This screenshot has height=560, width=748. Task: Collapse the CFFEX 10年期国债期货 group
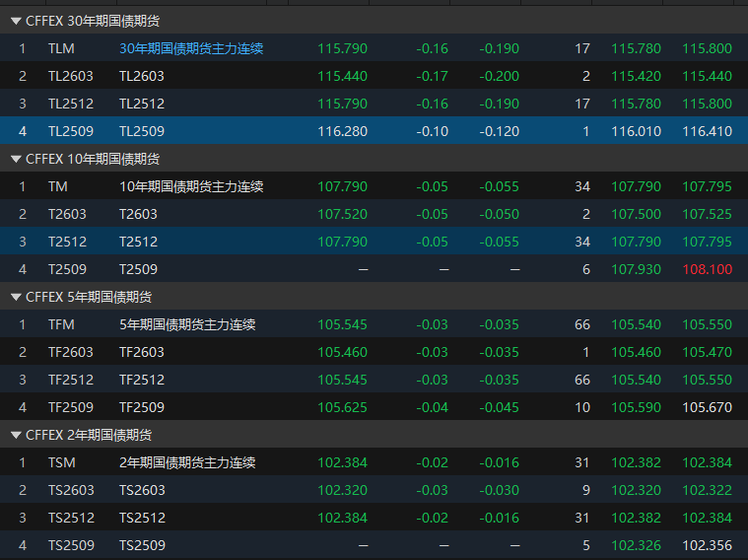16,159
